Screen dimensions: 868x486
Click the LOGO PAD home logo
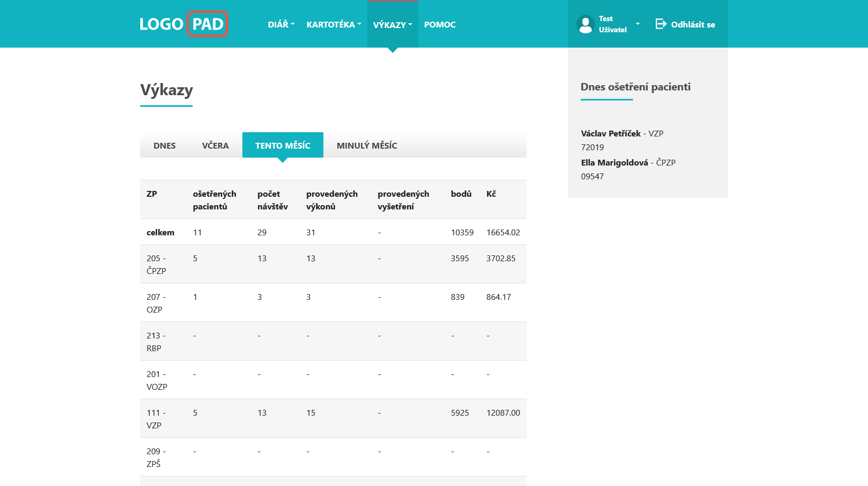(x=183, y=24)
